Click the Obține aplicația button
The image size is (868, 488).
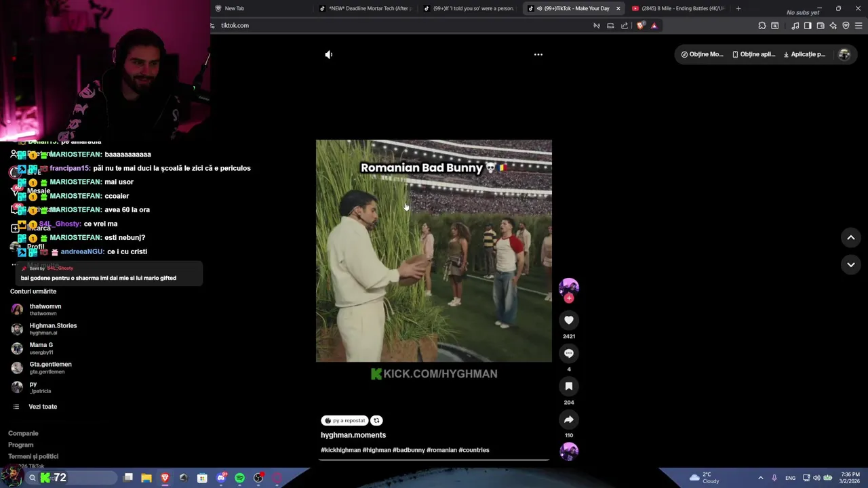753,54
